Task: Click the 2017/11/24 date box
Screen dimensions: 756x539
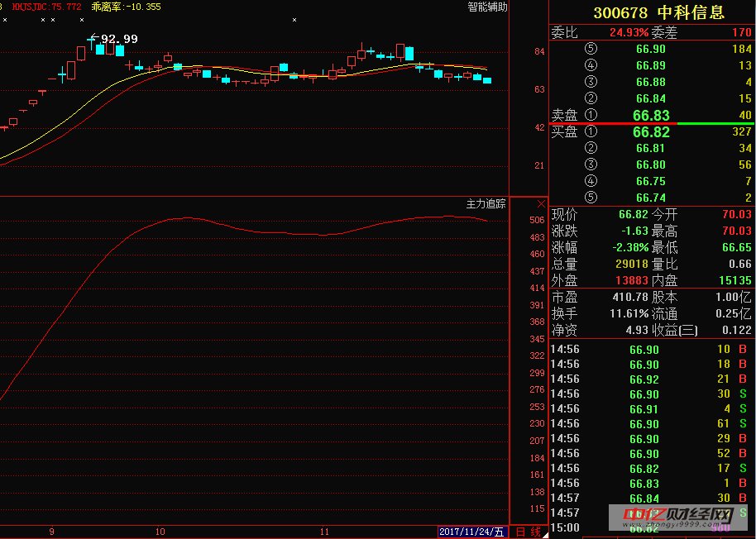Action: pyautogui.click(x=471, y=532)
